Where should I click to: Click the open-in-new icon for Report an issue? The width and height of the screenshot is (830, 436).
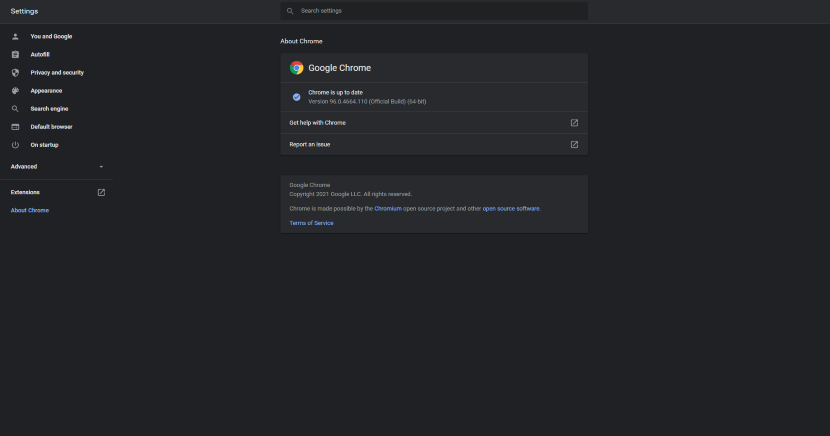click(574, 144)
